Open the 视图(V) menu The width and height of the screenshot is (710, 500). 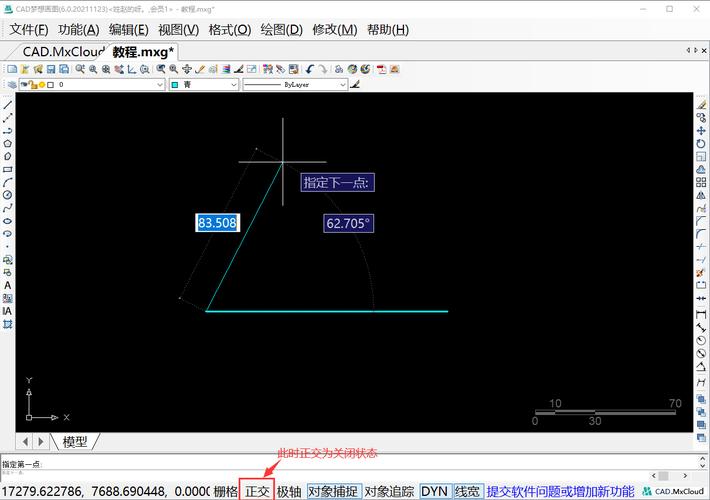click(x=178, y=30)
